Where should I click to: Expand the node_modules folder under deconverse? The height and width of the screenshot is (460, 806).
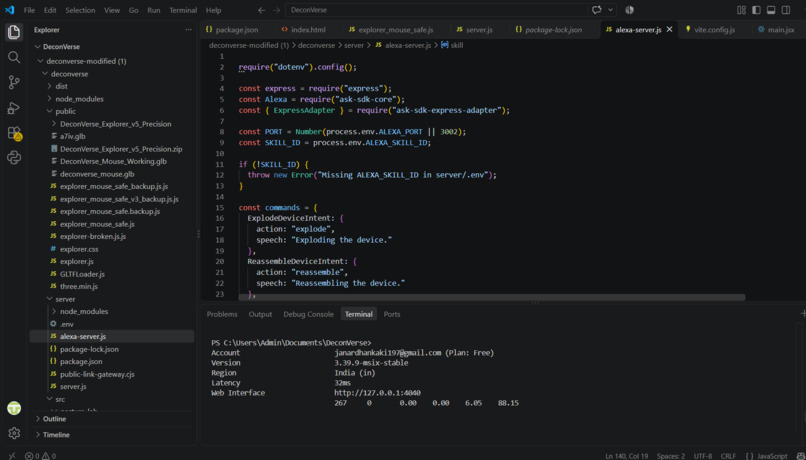[x=112, y=99]
